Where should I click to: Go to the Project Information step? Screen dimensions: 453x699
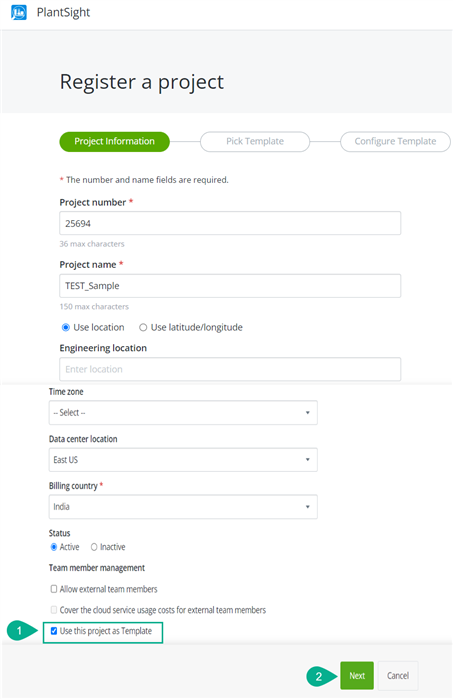point(115,141)
